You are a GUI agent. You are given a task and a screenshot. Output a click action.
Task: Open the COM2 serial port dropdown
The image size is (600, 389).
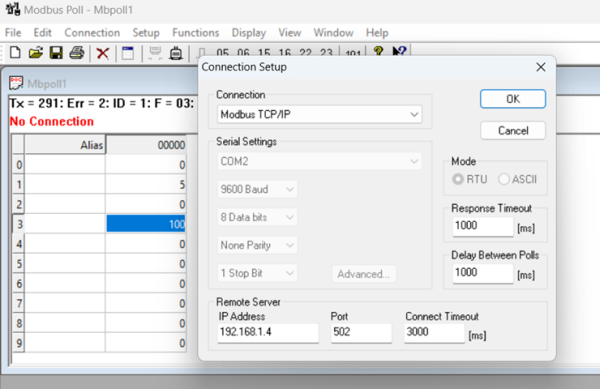pyautogui.click(x=320, y=161)
